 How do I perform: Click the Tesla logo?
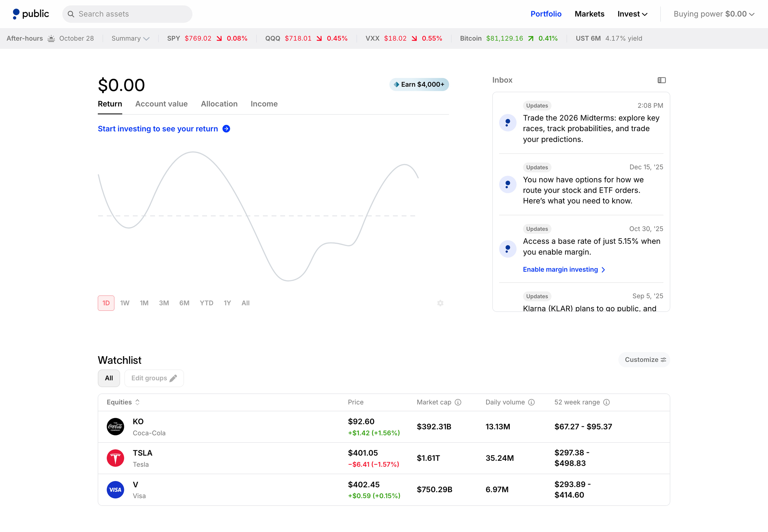[x=115, y=458]
